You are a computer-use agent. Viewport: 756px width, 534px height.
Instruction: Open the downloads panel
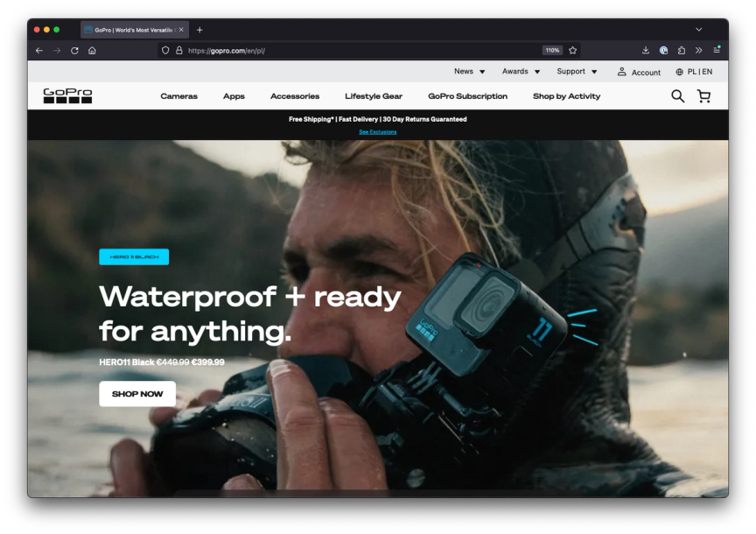[x=646, y=50]
